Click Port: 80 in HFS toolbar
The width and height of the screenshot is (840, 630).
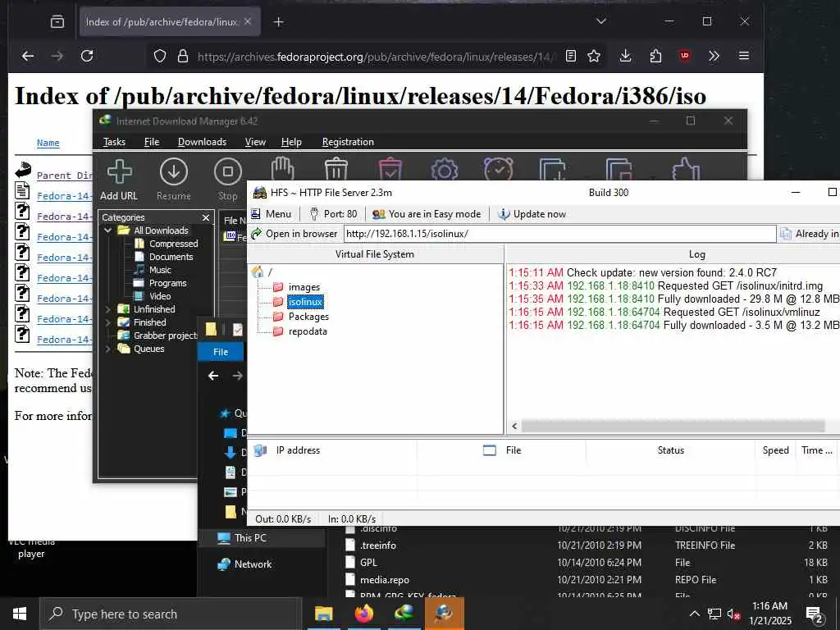pyautogui.click(x=333, y=214)
